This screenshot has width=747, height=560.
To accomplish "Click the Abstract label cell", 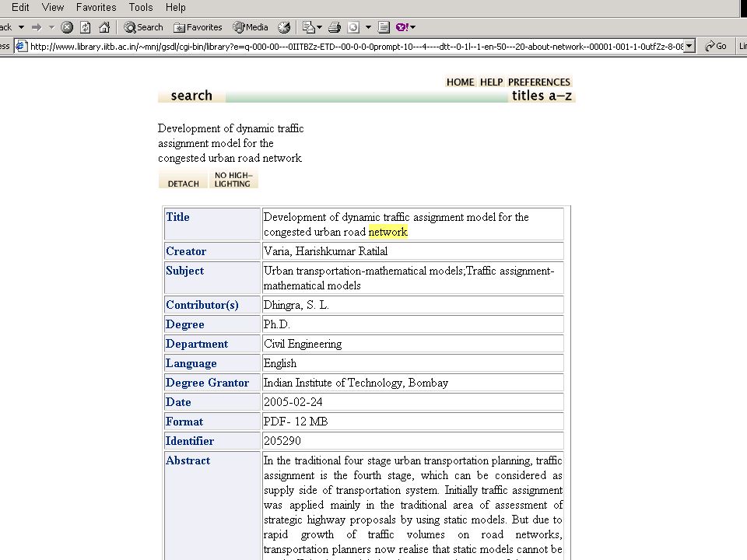I will pyautogui.click(x=212, y=507).
